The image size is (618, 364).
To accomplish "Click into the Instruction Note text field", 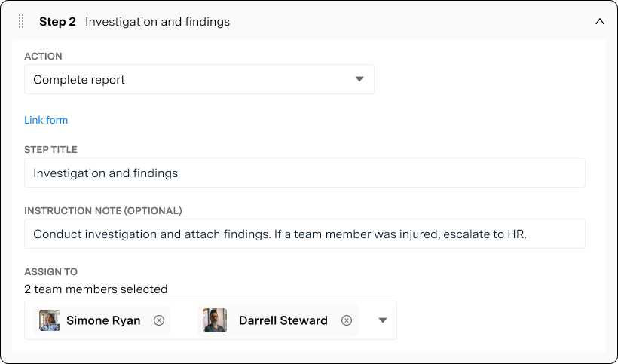I will 304,234.
